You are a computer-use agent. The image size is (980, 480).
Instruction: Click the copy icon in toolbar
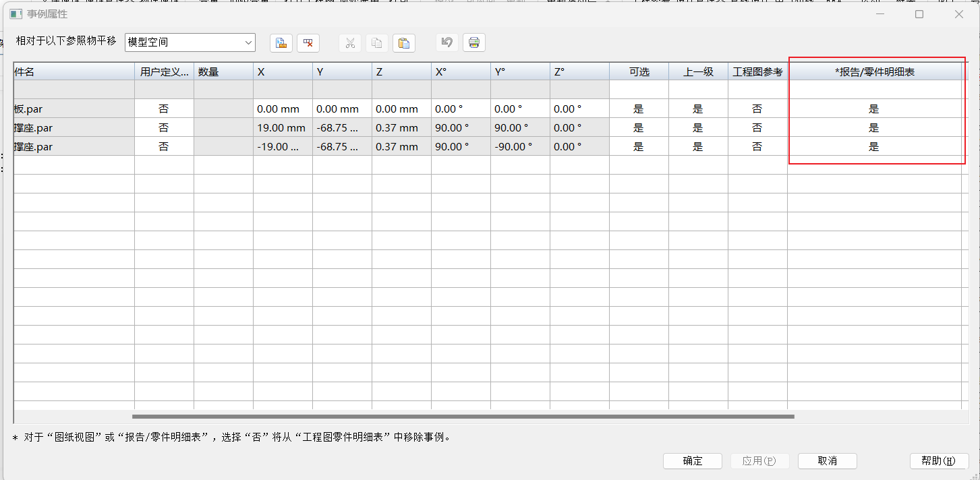pos(377,43)
